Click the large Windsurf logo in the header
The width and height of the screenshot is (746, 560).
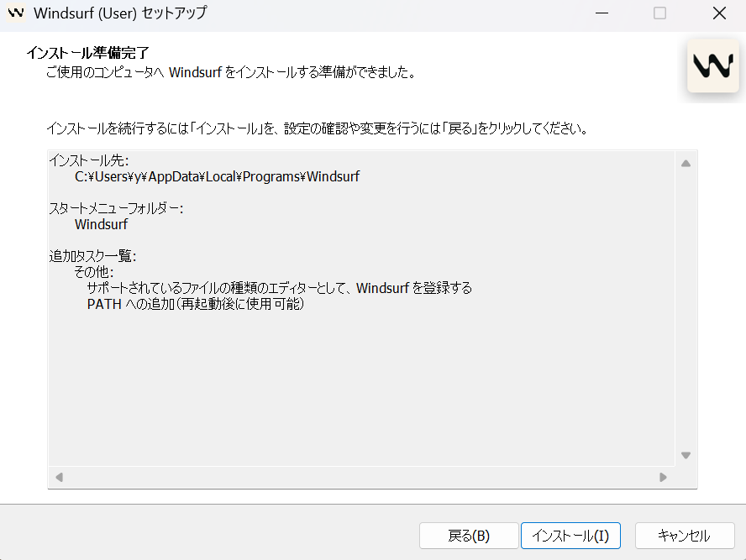click(712, 66)
